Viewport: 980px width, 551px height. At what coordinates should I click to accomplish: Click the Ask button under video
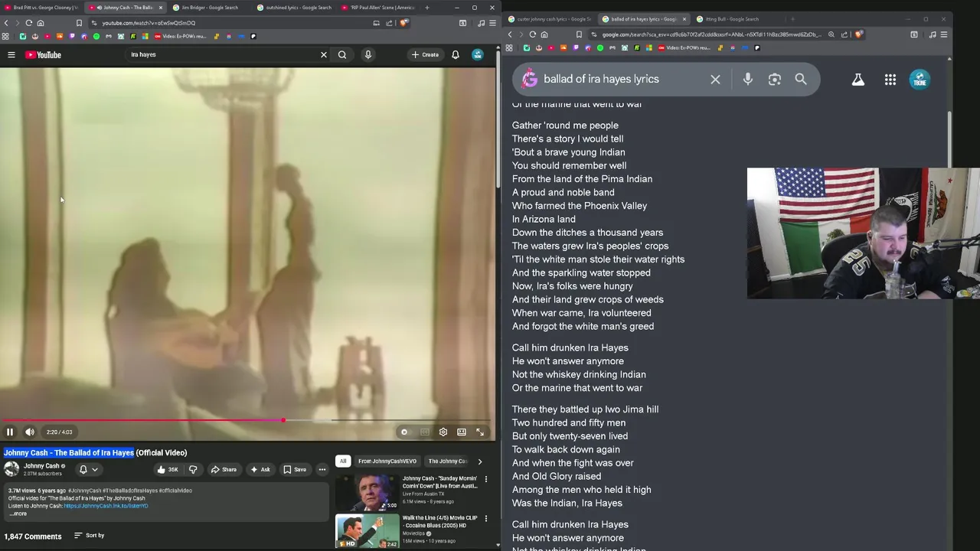coord(260,470)
